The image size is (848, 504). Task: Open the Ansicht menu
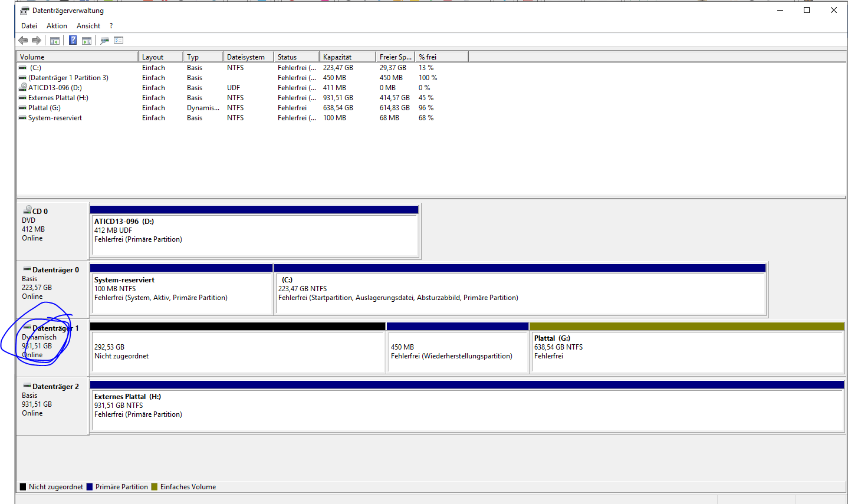(88, 26)
